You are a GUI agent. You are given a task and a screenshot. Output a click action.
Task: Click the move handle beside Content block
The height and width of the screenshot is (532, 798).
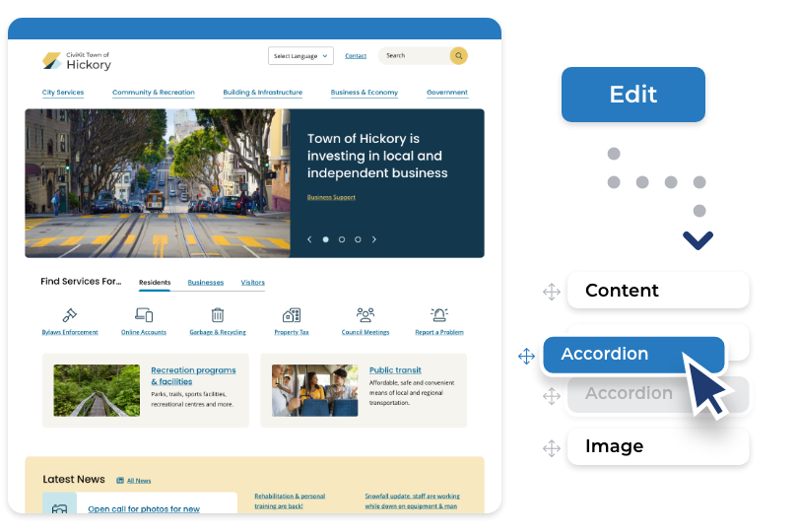tap(552, 292)
